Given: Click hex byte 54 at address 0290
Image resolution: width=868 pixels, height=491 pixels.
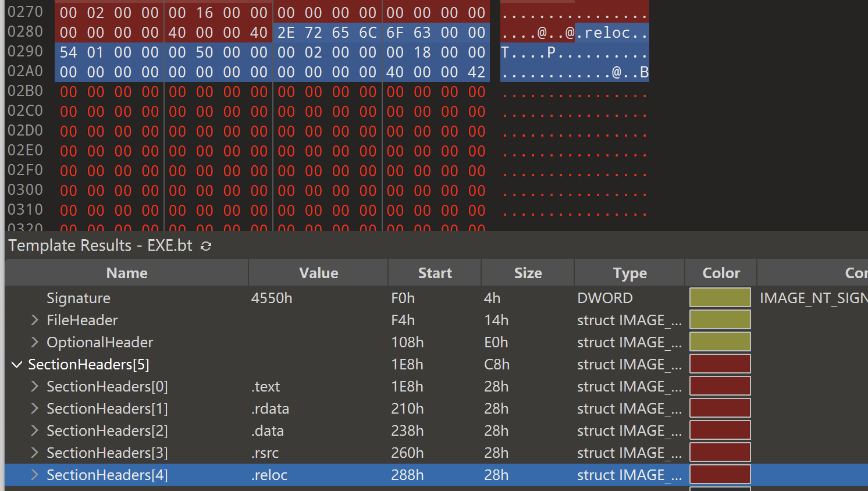Looking at the screenshot, I should point(68,52).
